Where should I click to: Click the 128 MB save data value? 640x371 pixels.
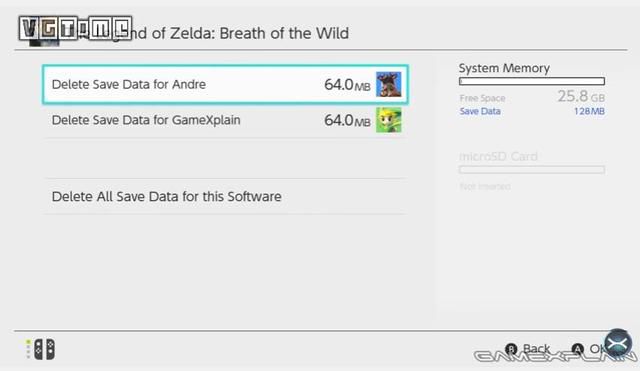(x=589, y=111)
